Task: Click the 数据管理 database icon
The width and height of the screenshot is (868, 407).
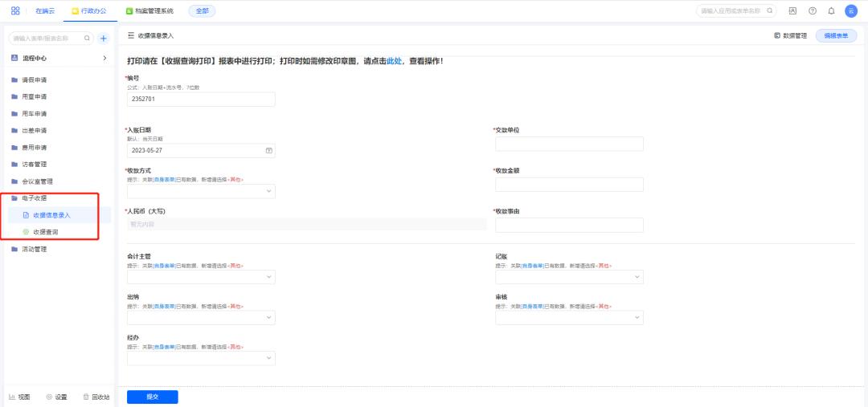Action: pyautogui.click(x=776, y=35)
